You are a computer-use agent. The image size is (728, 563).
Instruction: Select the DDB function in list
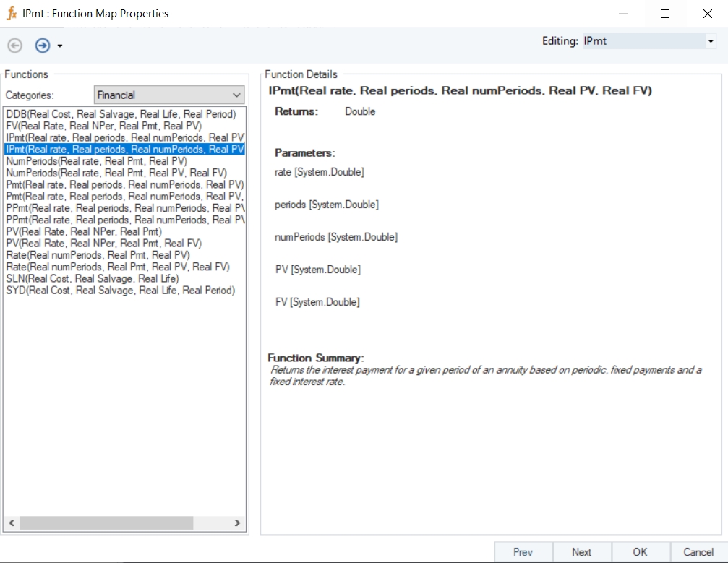click(x=121, y=114)
